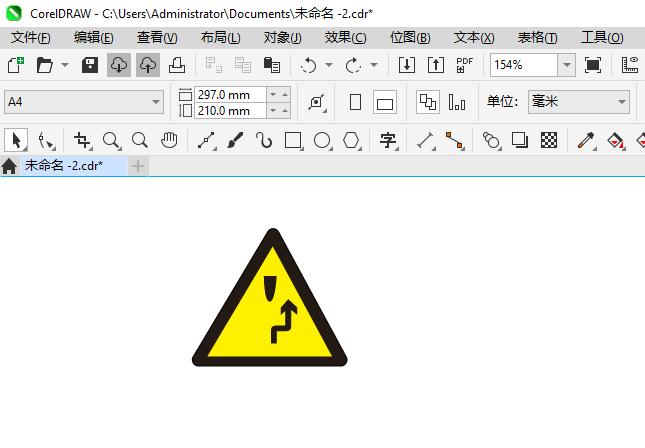Screen dimensions: 645x448
Task: Click the Copy icon
Action: pos(243,65)
